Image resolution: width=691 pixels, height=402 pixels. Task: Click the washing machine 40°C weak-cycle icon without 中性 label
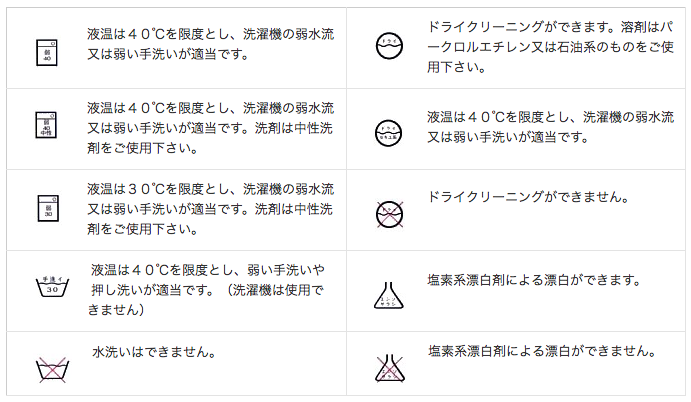click(44, 48)
